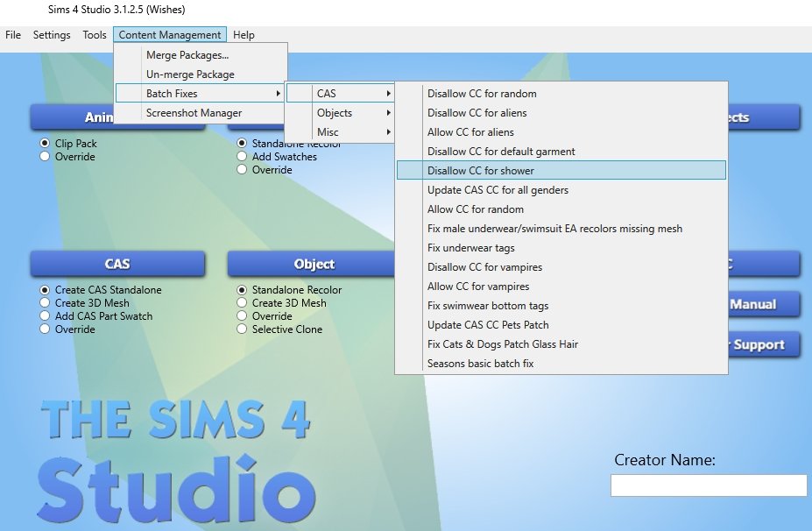
Task: Select Create CAS Standalone option
Action: click(45, 289)
